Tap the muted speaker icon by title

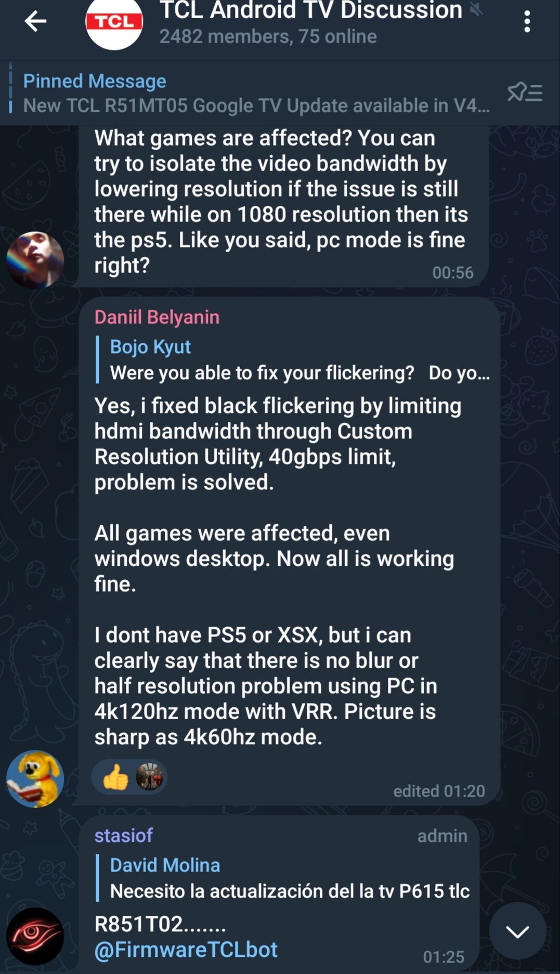click(x=476, y=9)
